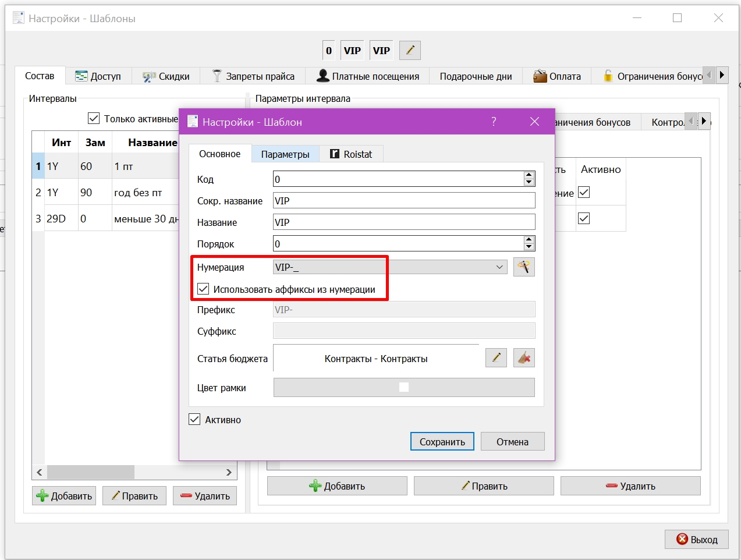Toggle Только активные checkbox
The width and height of the screenshot is (741, 560).
pos(94,119)
